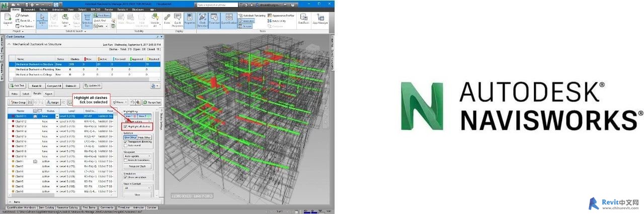Open the View in Context All dropdown
The image size is (644, 214).
pyautogui.click(x=137, y=187)
